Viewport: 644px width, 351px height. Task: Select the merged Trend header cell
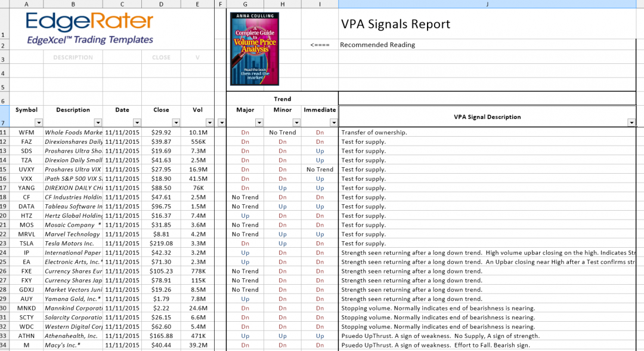[282, 99]
